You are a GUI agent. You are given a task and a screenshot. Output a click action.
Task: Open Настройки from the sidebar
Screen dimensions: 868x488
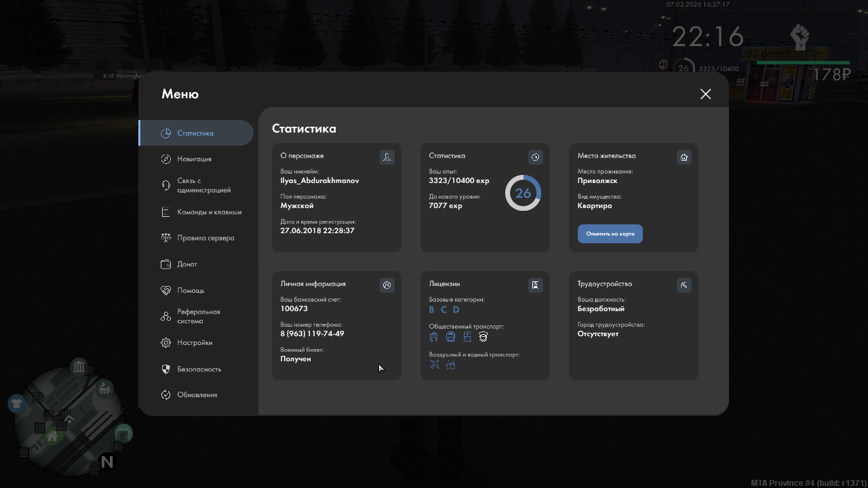pos(195,343)
